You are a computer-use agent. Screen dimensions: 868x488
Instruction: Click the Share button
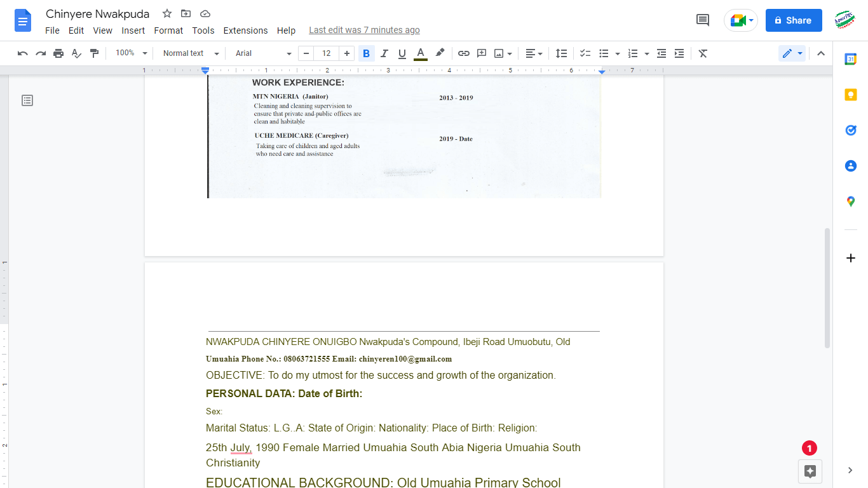pos(793,20)
